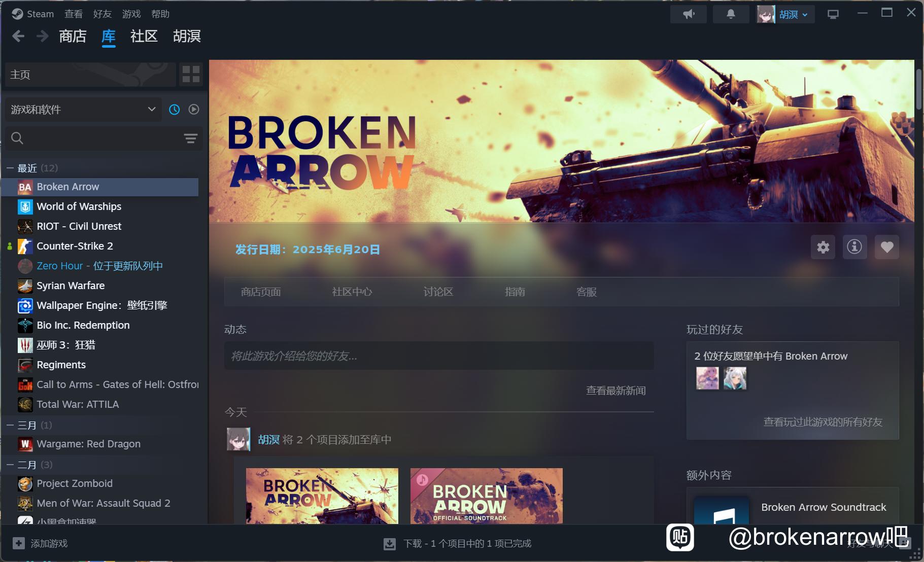Enter Big Picture mode monitor icon
Viewport: 924px width, 562px height.
point(833,14)
